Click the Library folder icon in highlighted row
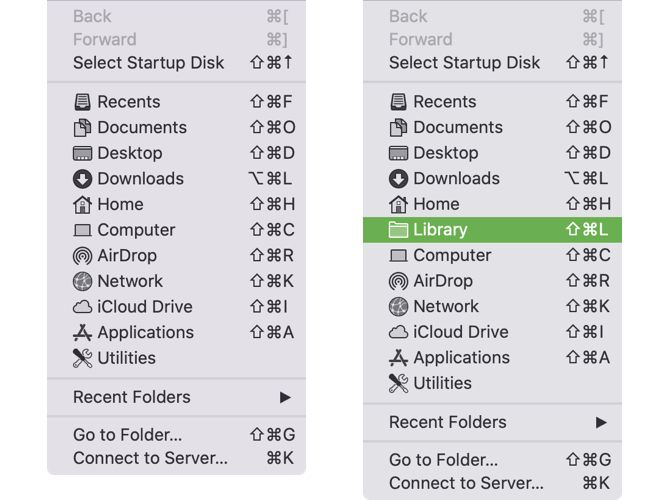 398,230
